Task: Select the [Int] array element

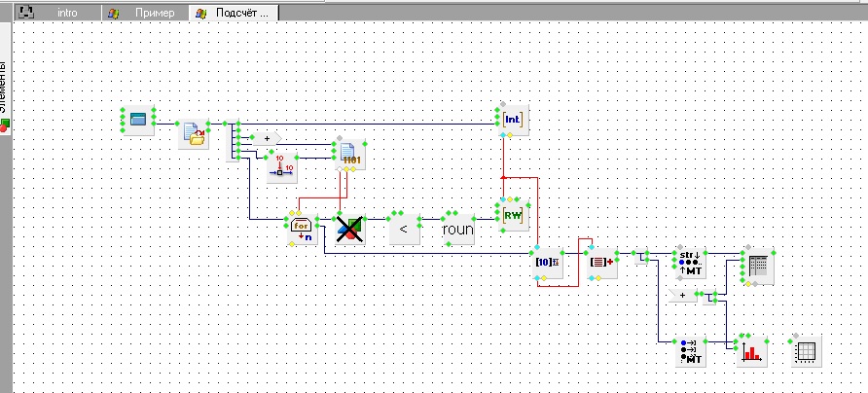Action: (513, 119)
